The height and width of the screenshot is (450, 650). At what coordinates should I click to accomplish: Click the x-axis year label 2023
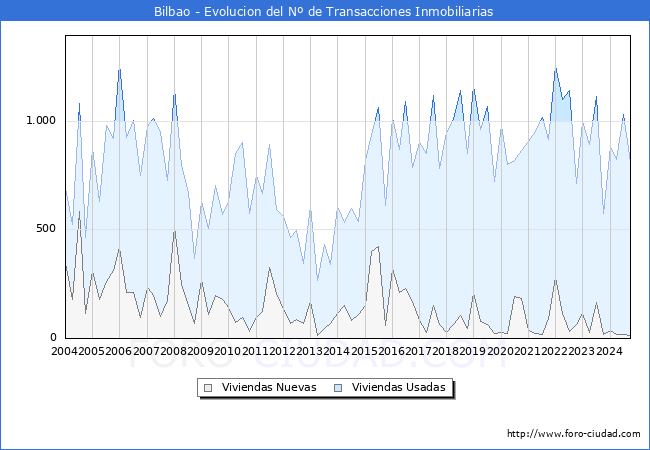[582, 351]
